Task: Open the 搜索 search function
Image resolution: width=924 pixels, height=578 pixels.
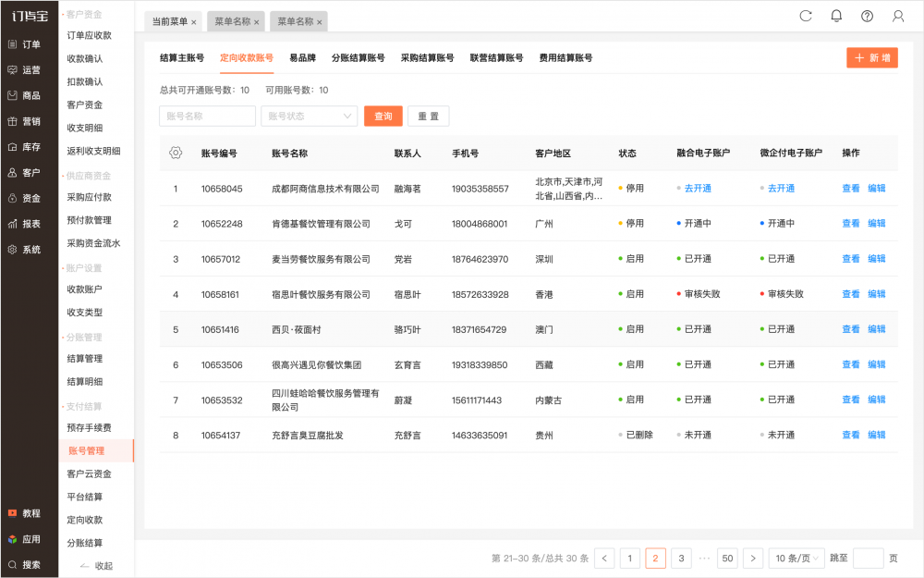Action: click(x=24, y=564)
